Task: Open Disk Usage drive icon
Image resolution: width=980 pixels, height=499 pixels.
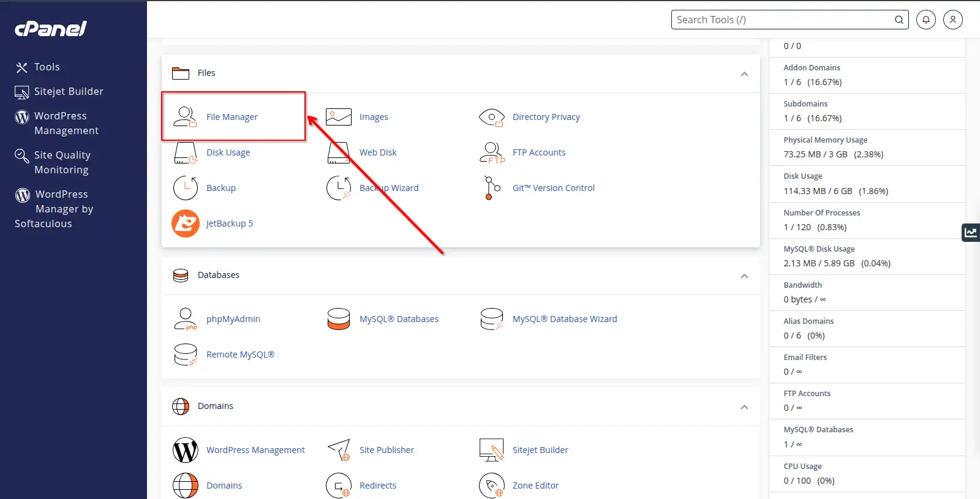Action: click(185, 152)
